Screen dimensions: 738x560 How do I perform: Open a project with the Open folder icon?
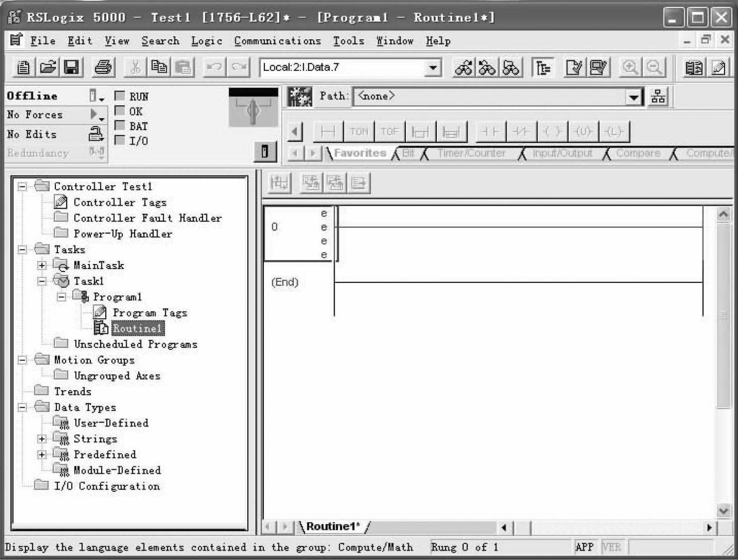click(x=48, y=67)
